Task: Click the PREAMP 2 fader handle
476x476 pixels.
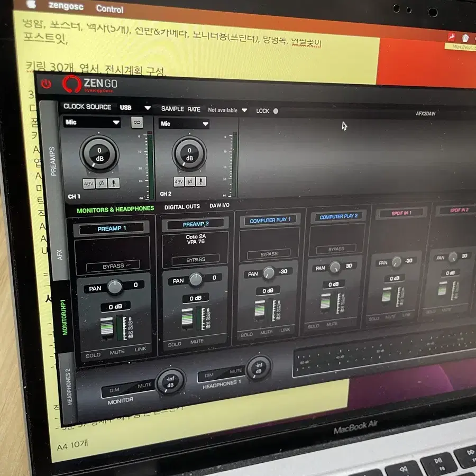Action: tap(187, 319)
